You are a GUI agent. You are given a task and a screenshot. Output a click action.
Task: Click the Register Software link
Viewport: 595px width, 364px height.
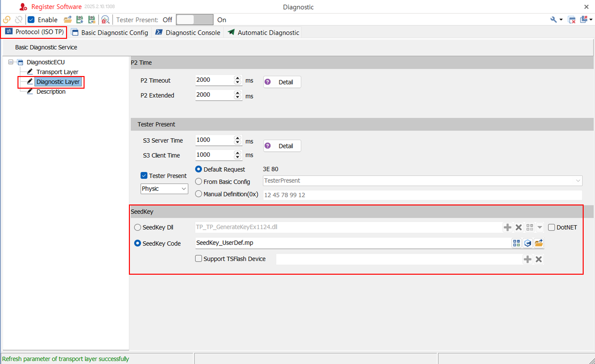56,7
